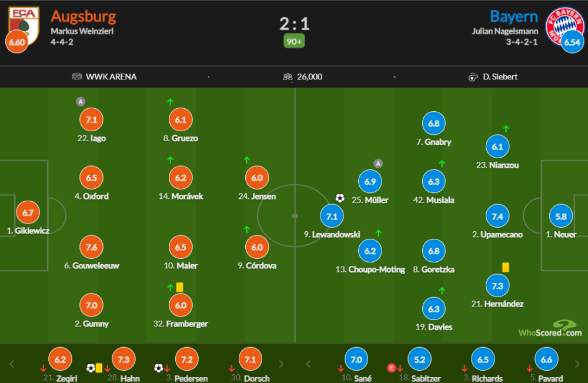The image size is (588, 383).
Task: Click the green 90+ match time badge
Action: (x=294, y=41)
